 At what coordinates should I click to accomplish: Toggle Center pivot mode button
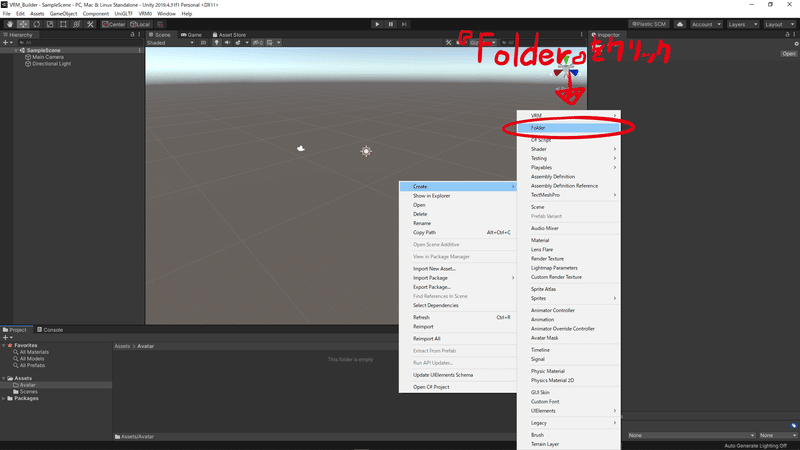pos(113,24)
